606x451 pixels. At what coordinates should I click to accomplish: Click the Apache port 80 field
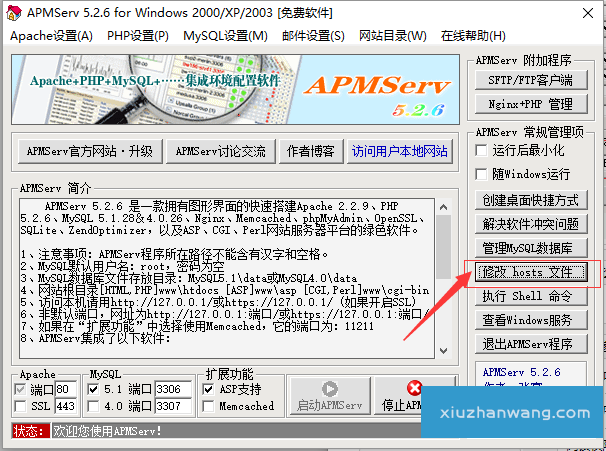66,389
